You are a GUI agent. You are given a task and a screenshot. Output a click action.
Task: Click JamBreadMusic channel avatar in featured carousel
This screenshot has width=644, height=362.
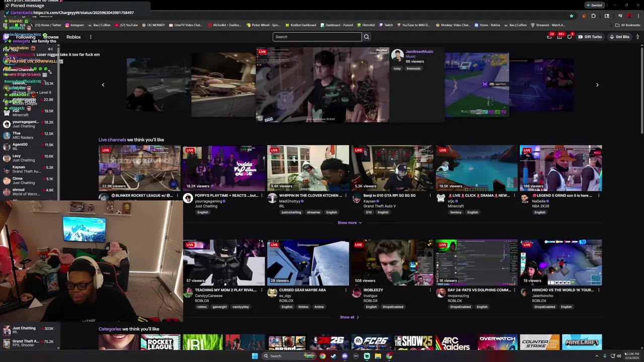(397, 55)
